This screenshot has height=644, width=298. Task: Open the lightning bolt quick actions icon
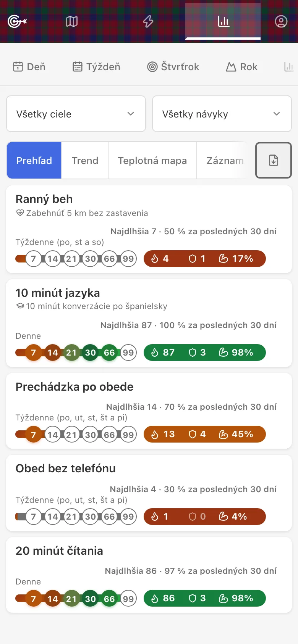[x=148, y=21]
